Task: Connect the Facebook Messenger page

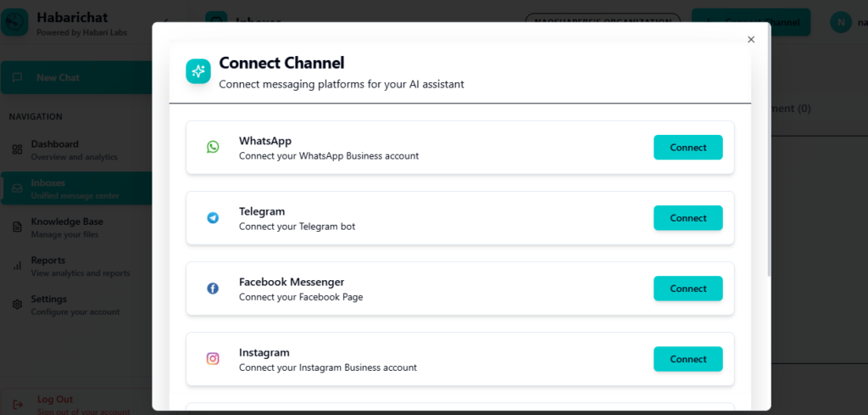Action: point(687,289)
